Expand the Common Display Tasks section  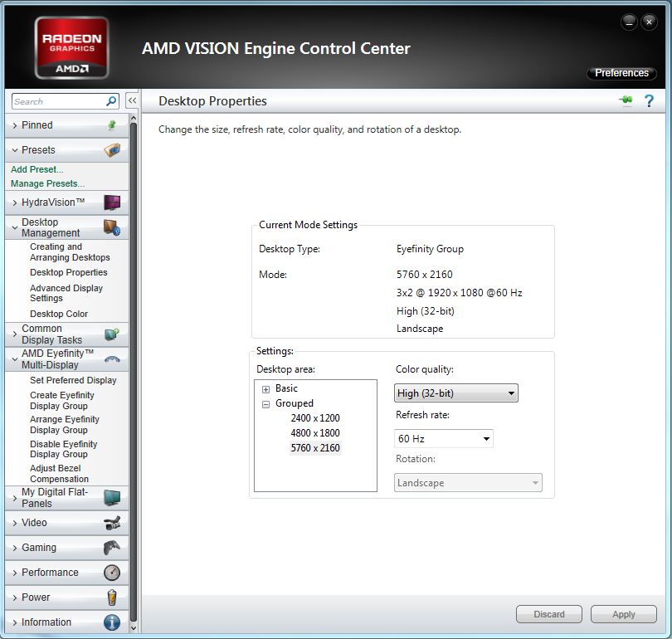coord(15,334)
